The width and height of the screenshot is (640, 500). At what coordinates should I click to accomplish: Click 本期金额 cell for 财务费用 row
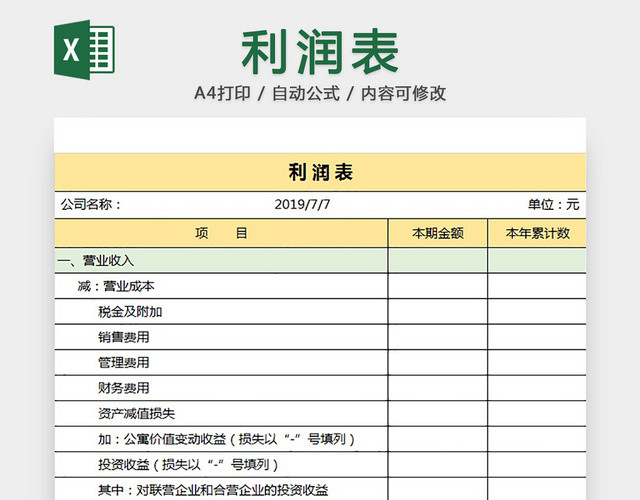[438, 388]
